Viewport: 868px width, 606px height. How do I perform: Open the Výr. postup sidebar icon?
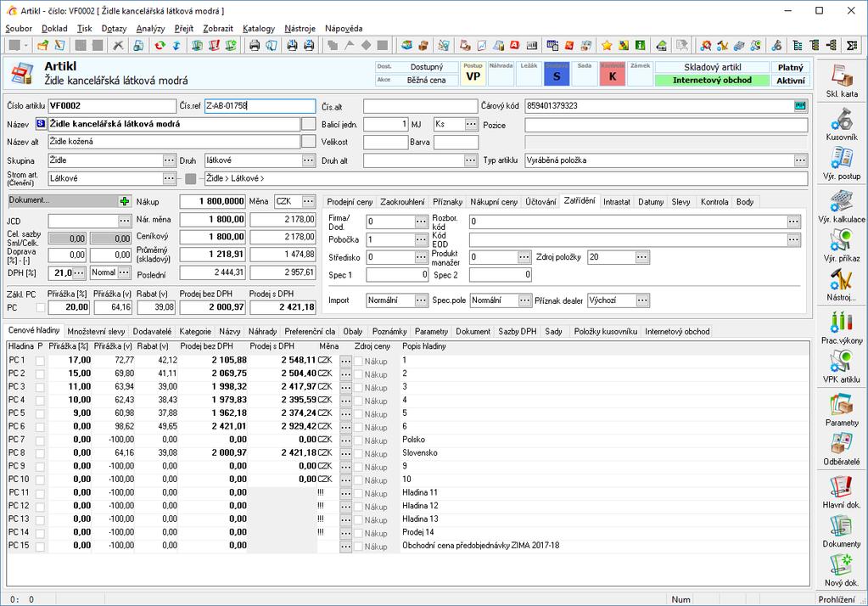tap(842, 158)
